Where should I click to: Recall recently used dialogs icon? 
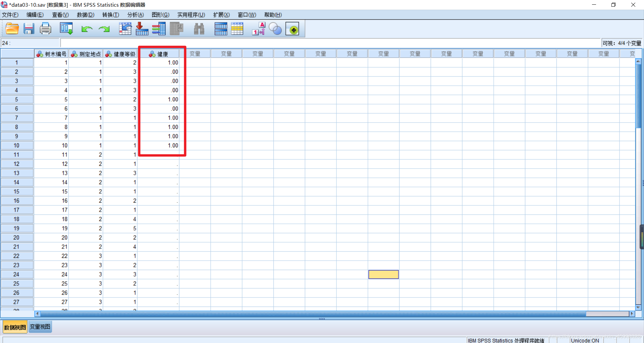click(x=66, y=29)
